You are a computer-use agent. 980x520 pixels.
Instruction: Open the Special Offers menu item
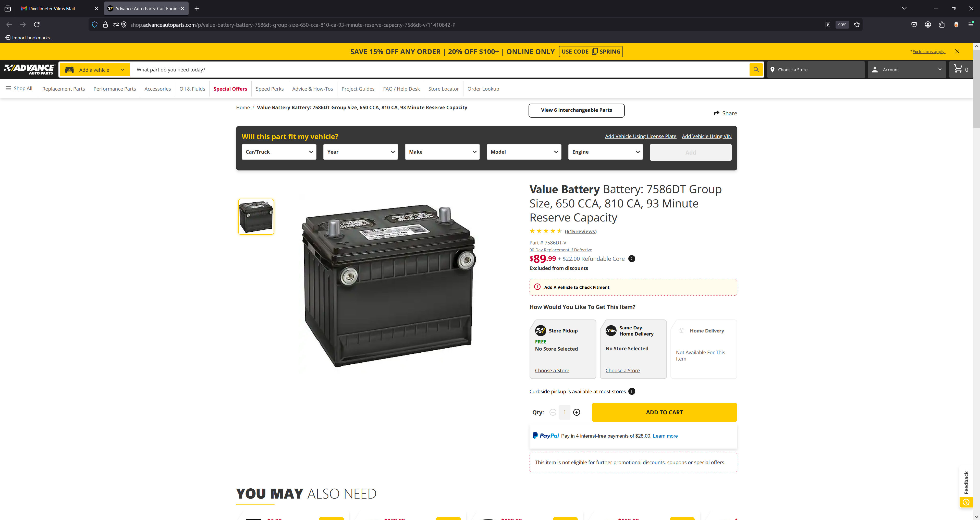click(x=230, y=89)
